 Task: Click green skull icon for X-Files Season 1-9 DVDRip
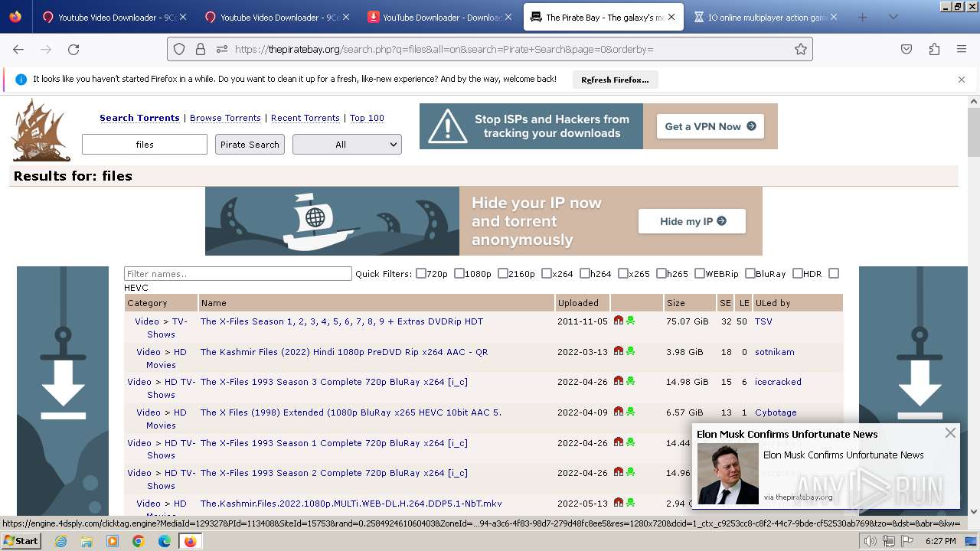tap(630, 321)
